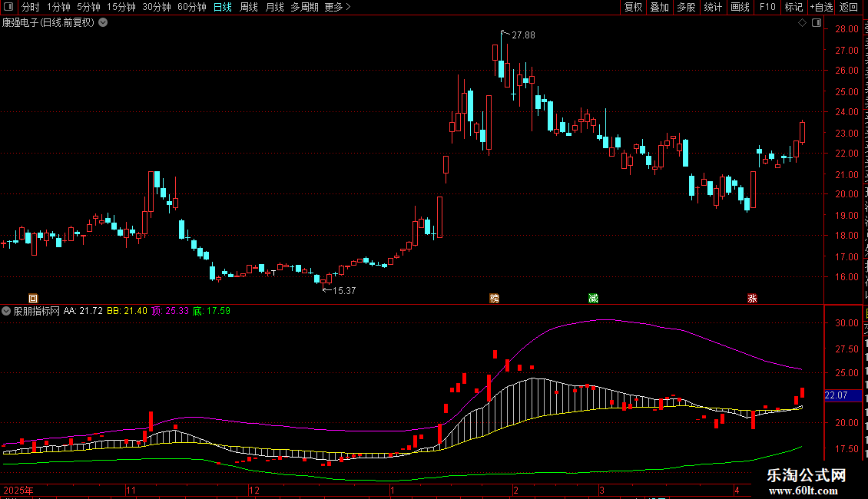Click the 16.00 price axis label

click(x=847, y=277)
